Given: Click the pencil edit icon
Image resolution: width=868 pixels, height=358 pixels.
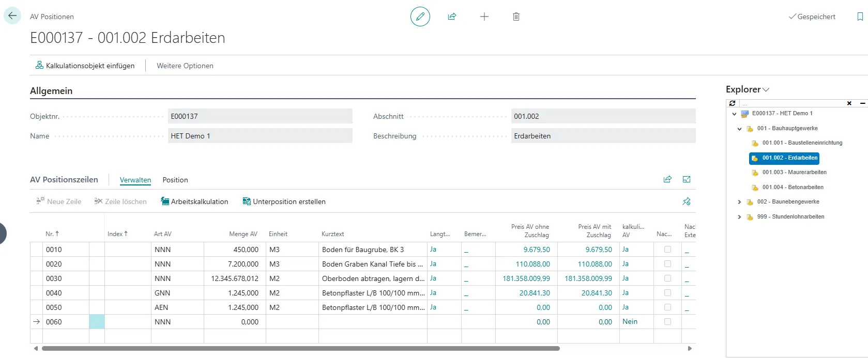Looking at the screenshot, I should click(x=420, y=17).
